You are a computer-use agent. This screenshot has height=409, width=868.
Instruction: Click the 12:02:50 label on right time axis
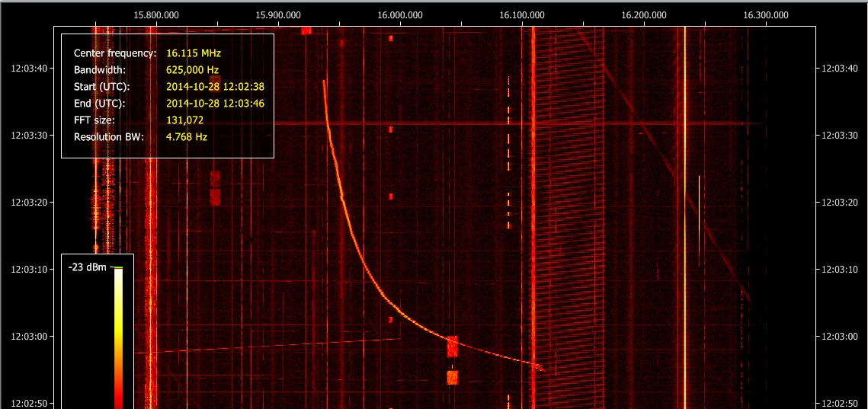coord(839,404)
